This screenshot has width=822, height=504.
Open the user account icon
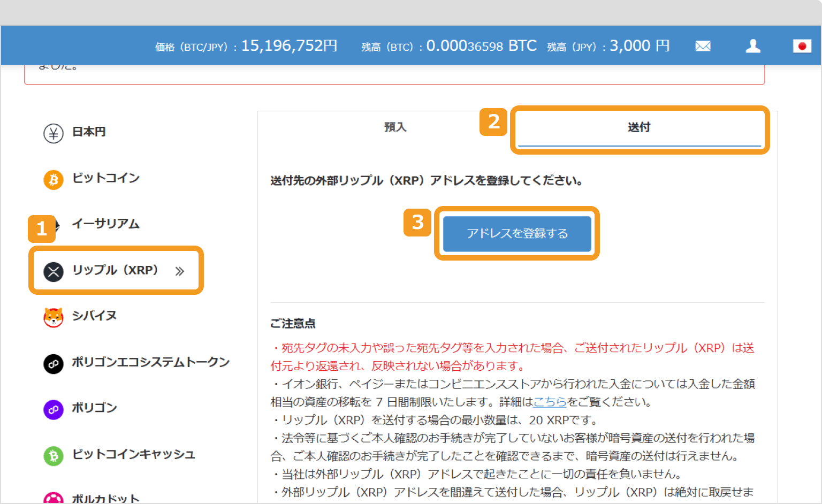(753, 46)
